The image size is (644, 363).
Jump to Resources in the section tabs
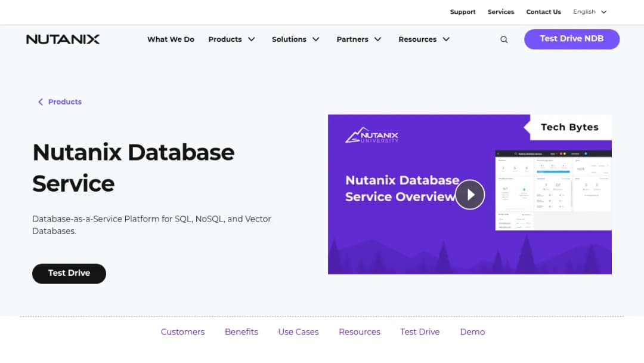[x=360, y=332]
